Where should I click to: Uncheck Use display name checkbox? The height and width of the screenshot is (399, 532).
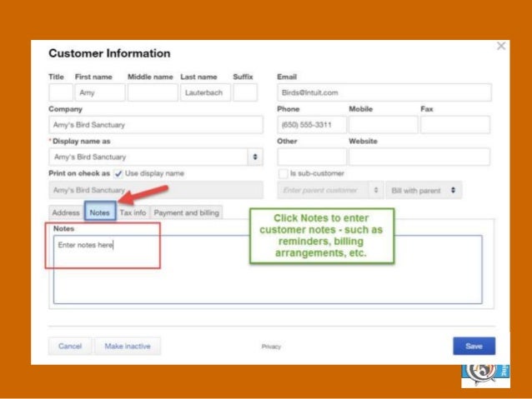tap(118, 173)
